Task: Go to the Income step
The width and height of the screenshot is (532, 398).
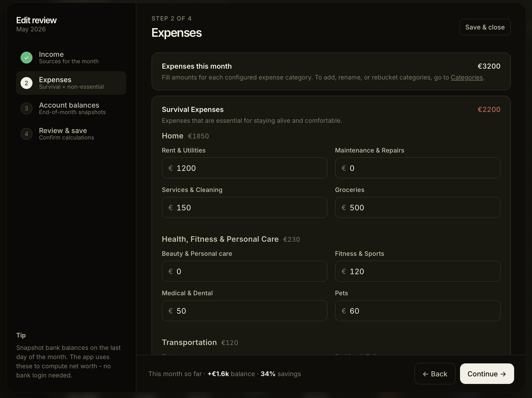Action: click(71, 58)
